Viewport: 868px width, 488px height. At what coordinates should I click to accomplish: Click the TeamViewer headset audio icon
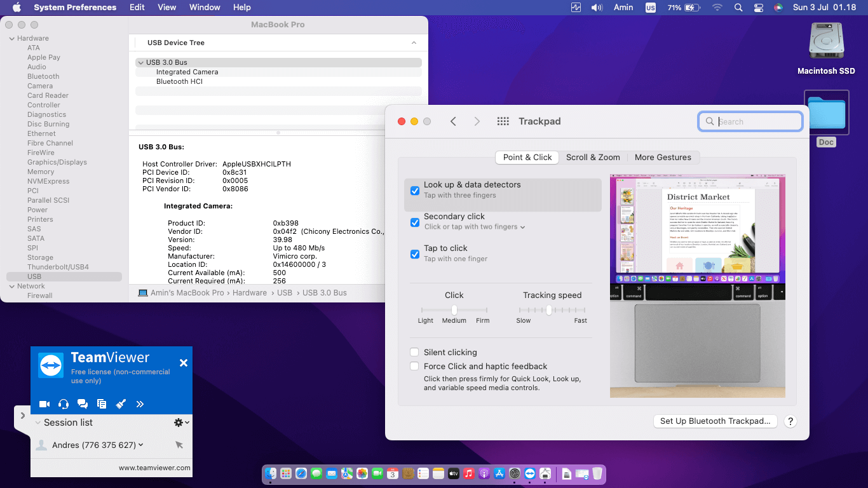[x=64, y=404]
